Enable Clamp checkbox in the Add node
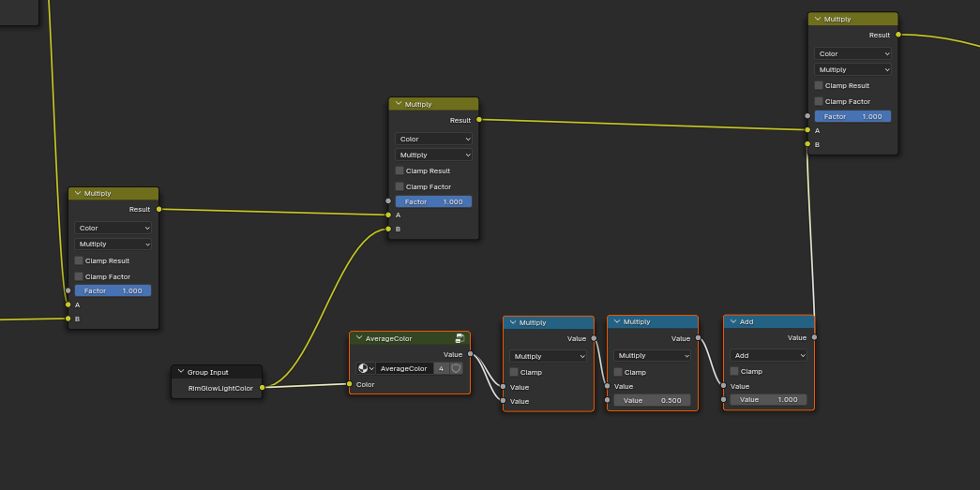The width and height of the screenshot is (980, 490). (x=735, y=371)
